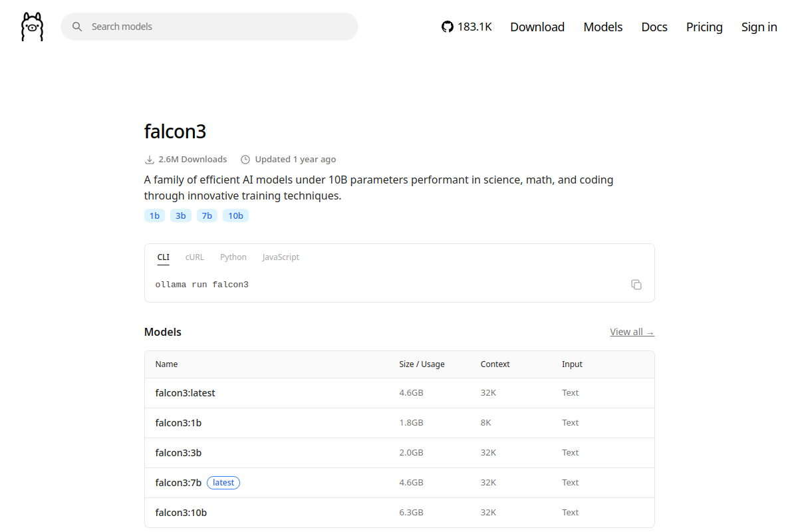The width and height of the screenshot is (798, 532).
Task: Click Sign in
Action: pos(759,27)
